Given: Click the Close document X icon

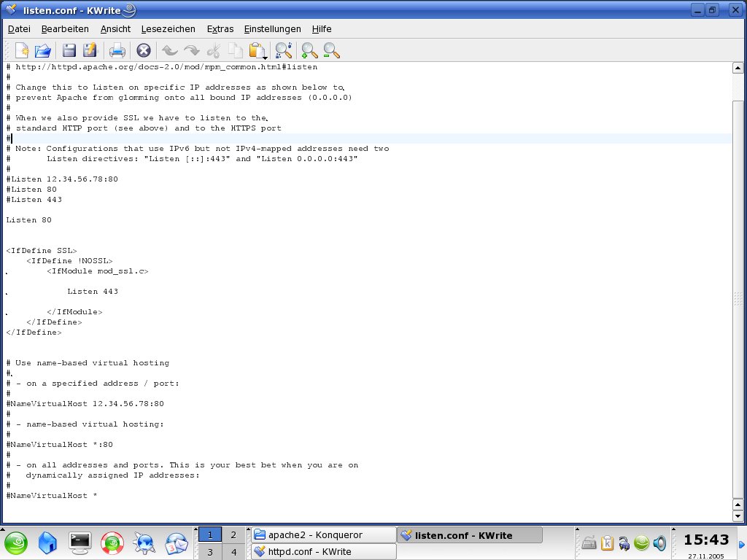Looking at the screenshot, I should click(144, 50).
